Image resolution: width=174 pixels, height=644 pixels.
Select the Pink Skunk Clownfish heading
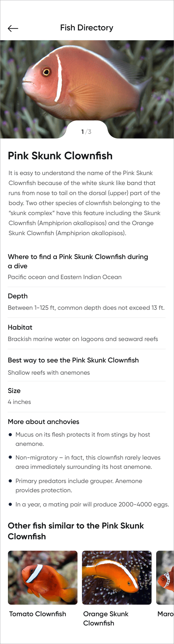pos(60,156)
